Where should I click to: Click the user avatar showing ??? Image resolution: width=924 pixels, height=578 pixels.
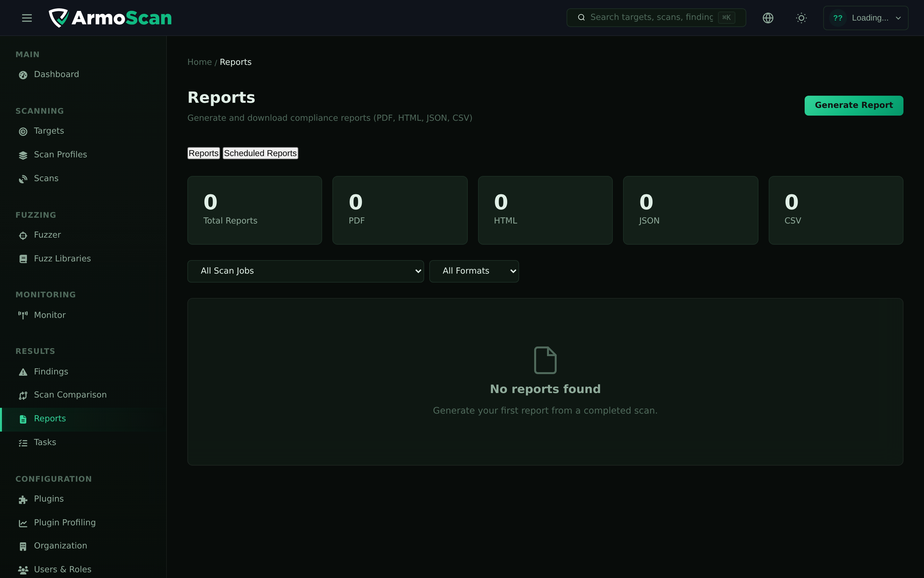(838, 18)
